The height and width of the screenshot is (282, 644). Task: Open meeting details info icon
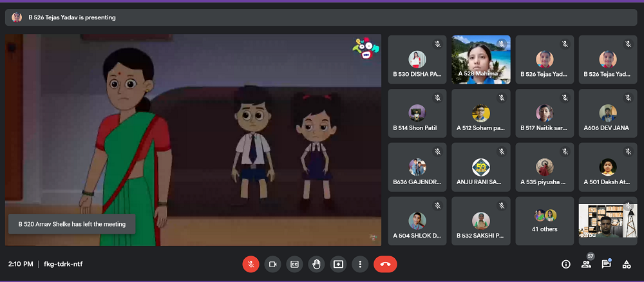click(x=566, y=264)
